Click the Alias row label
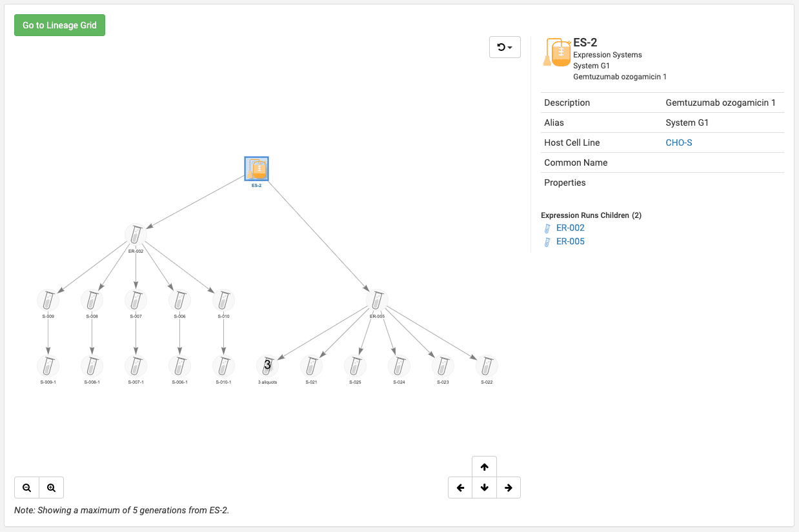 [x=554, y=123]
